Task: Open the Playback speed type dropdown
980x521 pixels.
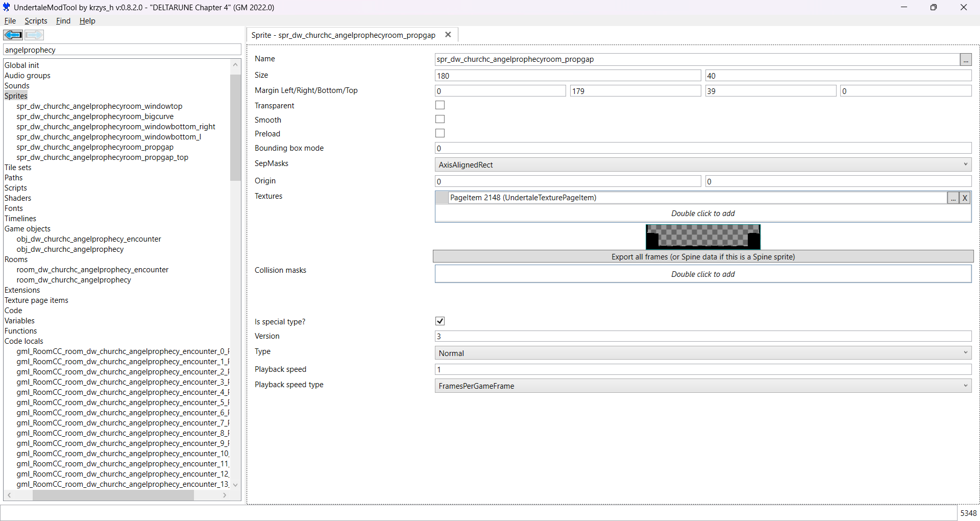Action: [703, 386]
